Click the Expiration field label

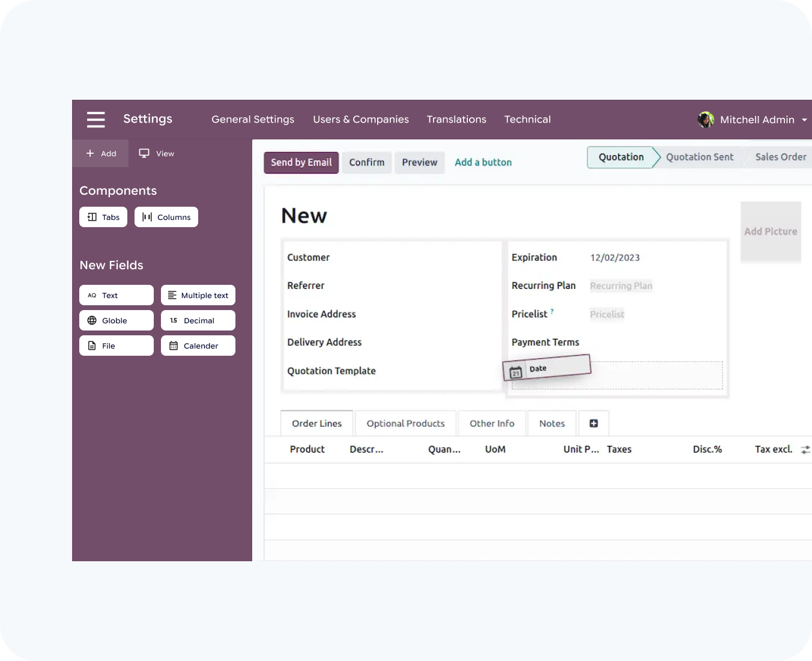pos(535,257)
